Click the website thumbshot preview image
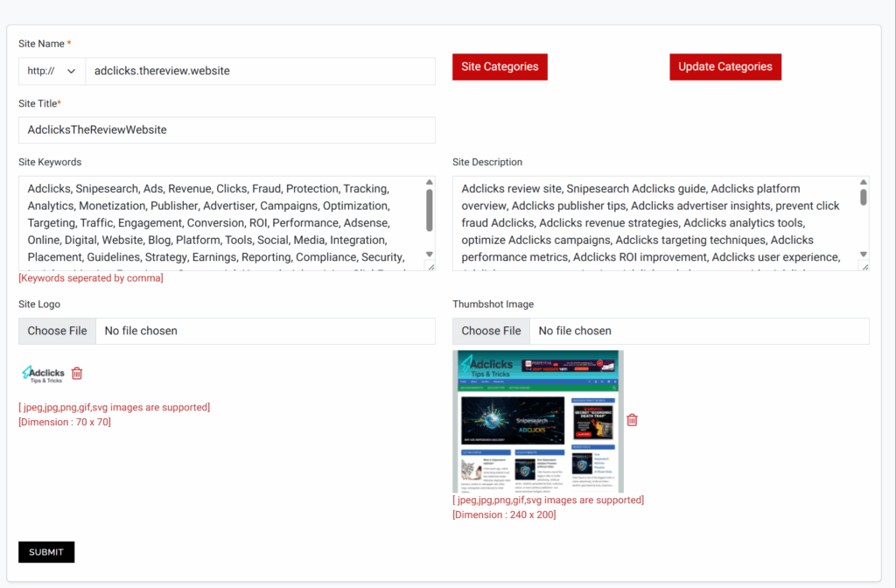The height and width of the screenshot is (588, 896). pyautogui.click(x=537, y=421)
